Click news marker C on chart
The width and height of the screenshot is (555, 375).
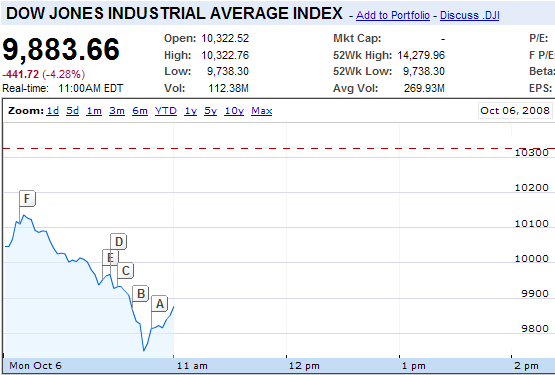pyautogui.click(x=125, y=271)
